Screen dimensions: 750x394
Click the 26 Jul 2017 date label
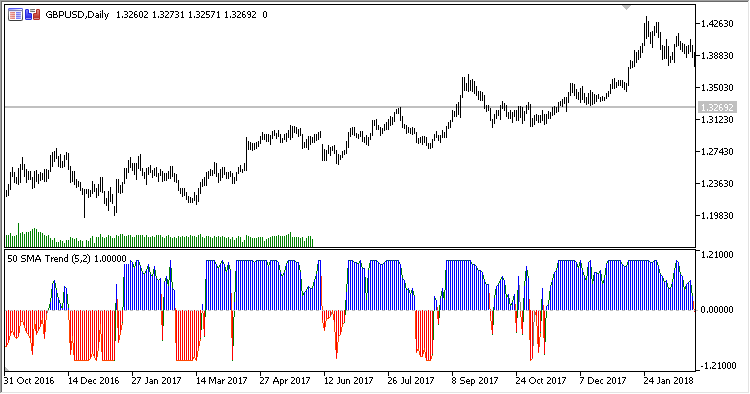tap(411, 381)
